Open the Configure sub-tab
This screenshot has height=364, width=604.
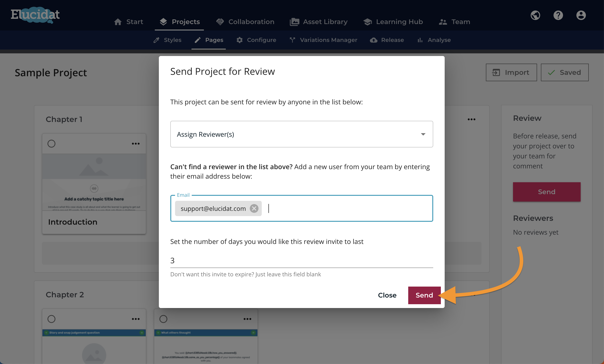[x=256, y=40]
